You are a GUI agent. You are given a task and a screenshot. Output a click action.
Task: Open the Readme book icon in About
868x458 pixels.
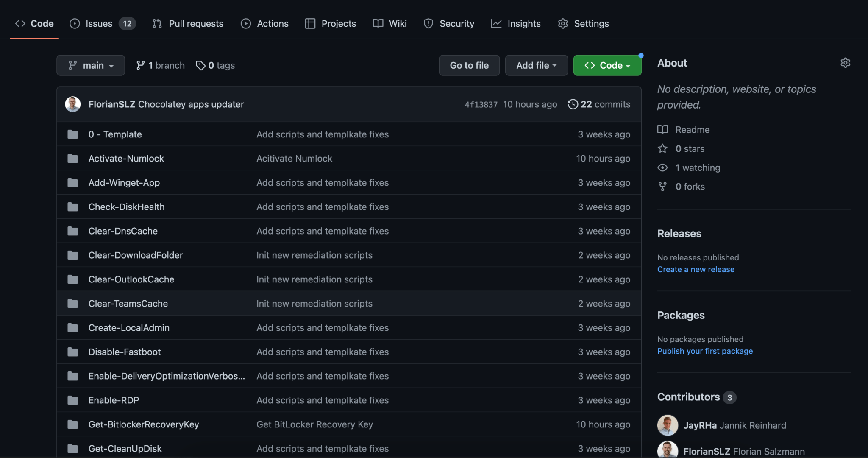[x=663, y=130]
